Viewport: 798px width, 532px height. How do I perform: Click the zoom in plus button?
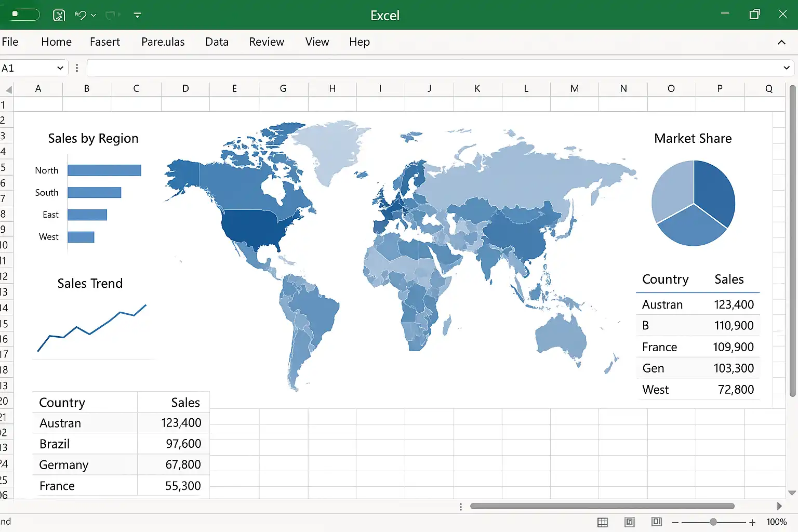[752, 522]
